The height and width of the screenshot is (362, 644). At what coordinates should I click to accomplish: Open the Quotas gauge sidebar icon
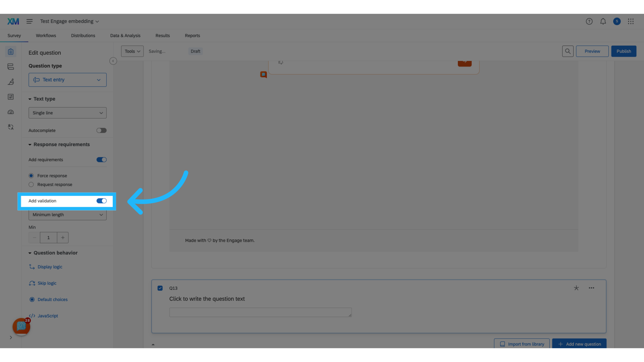point(11,112)
